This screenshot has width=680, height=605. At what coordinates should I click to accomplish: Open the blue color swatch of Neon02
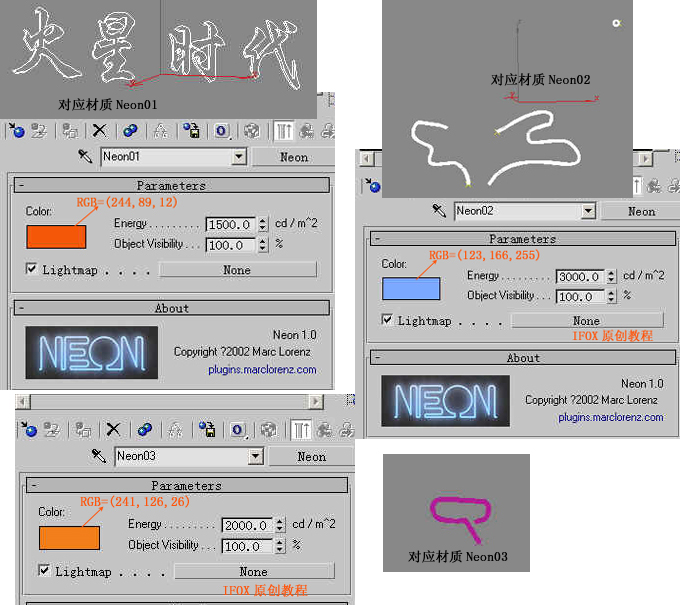411,288
